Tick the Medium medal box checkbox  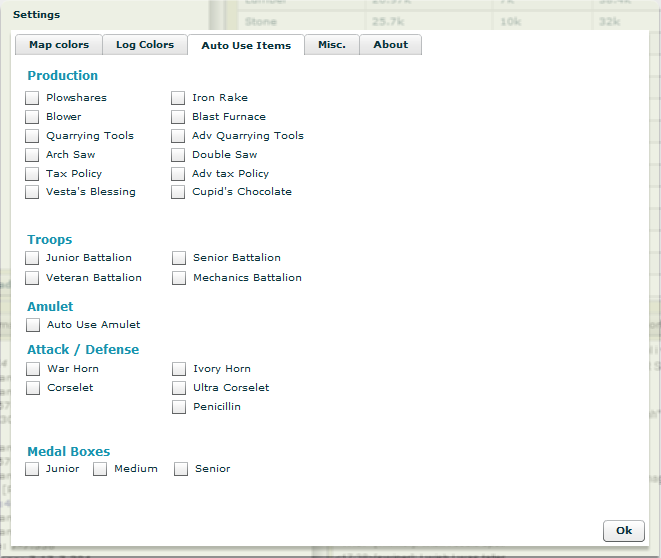(100, 469)
